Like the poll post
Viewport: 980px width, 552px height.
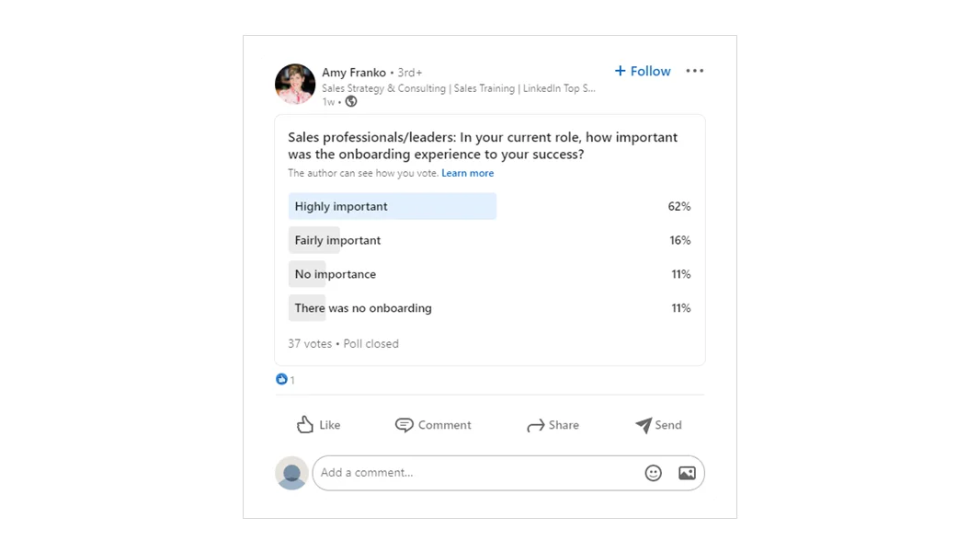click(x=319, y=425)
